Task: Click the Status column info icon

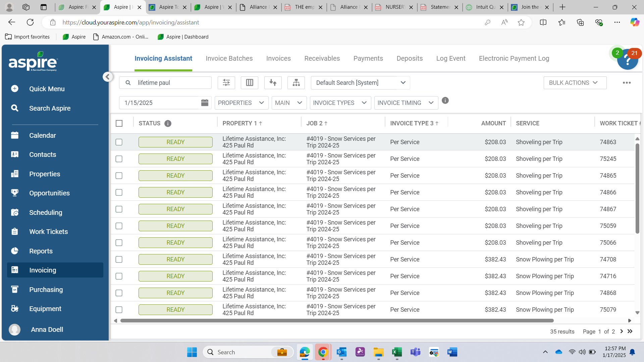Action: tap(168, 124)
